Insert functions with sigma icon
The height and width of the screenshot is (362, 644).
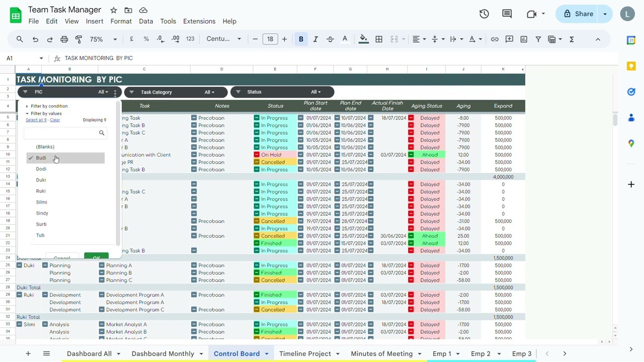(x=572, y=39)
